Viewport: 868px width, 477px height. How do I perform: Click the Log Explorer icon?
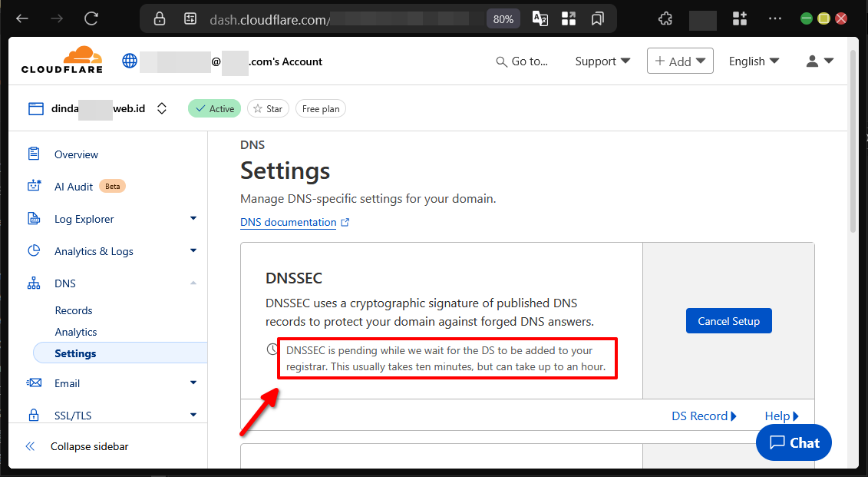(x=34, y=218)
